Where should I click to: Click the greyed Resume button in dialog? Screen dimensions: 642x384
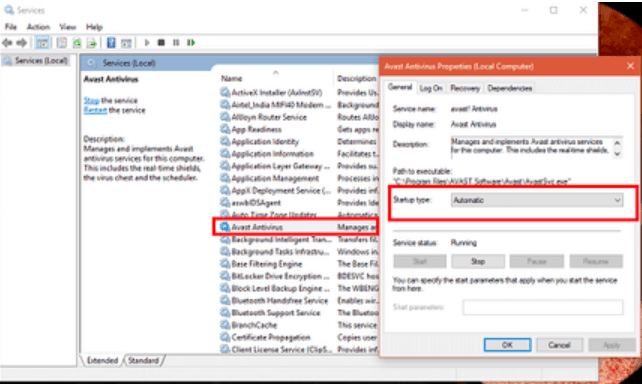(596, 261)
